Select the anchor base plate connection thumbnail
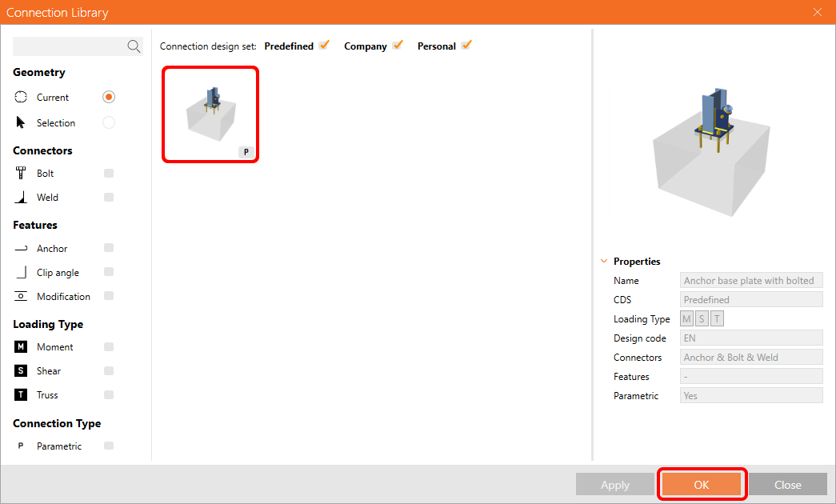Viewport: 836px width, 504px height. click(x=210, y=114)
